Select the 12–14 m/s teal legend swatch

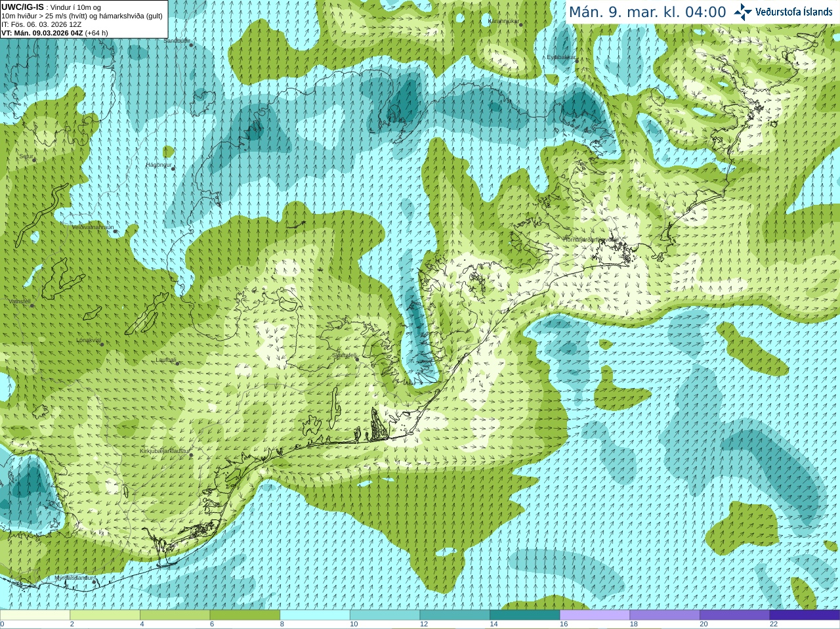(x=455, y=615)
